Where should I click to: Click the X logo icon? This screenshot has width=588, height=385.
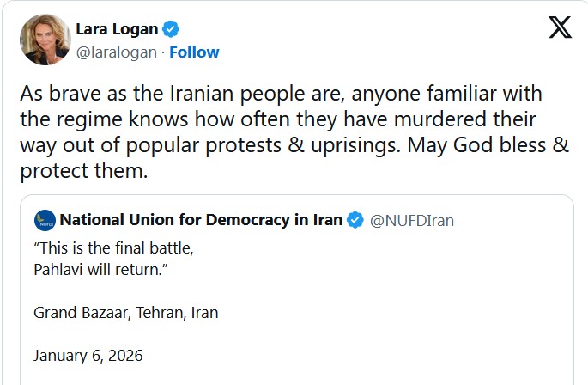560,28
